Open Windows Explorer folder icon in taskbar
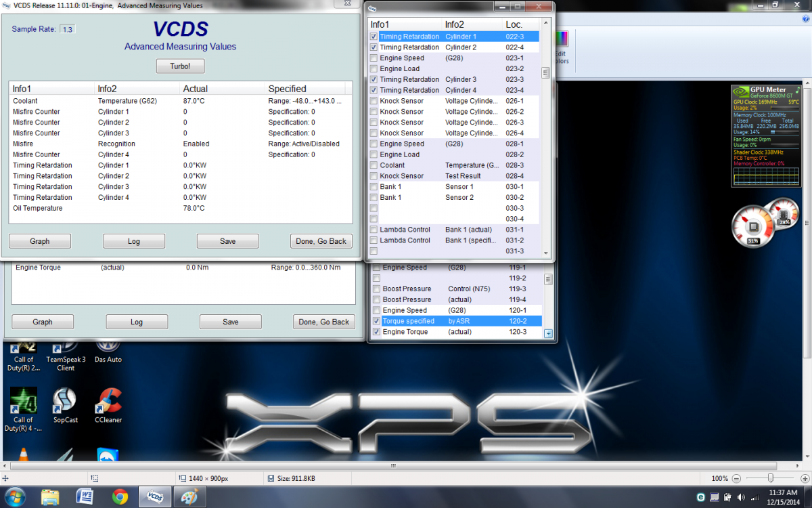Image resolution: width=812 pixels, height=508 pixels. point(49,496)
